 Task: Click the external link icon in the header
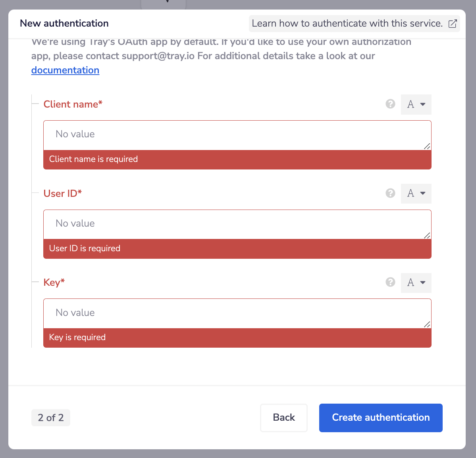452,23
